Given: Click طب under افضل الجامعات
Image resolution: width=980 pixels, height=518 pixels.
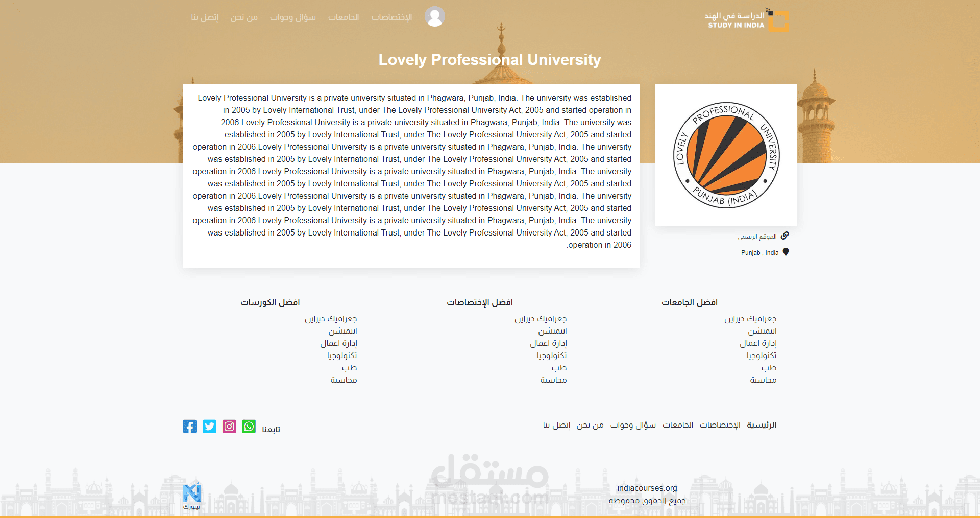Looking at the screenshot, I should (x=769, y=368).
